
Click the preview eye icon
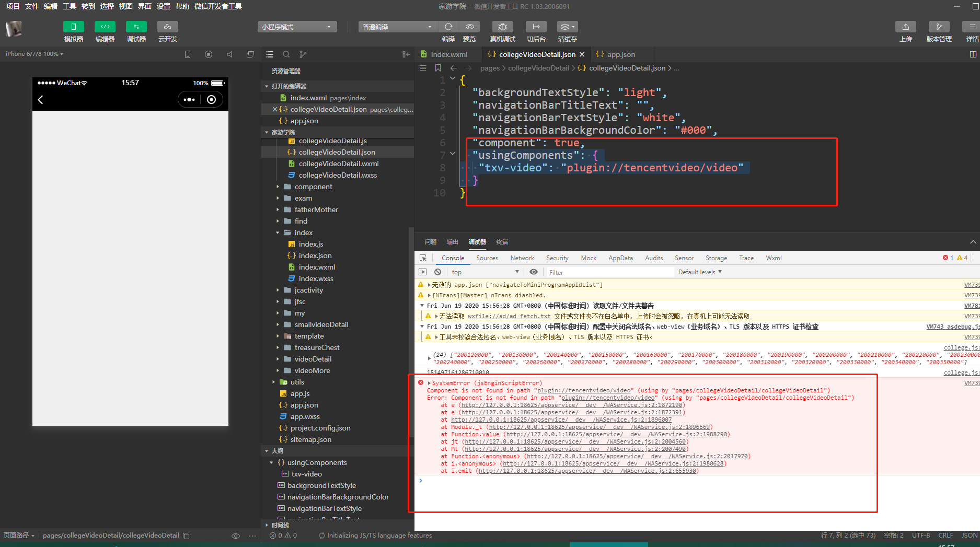(x=470, y=27)
